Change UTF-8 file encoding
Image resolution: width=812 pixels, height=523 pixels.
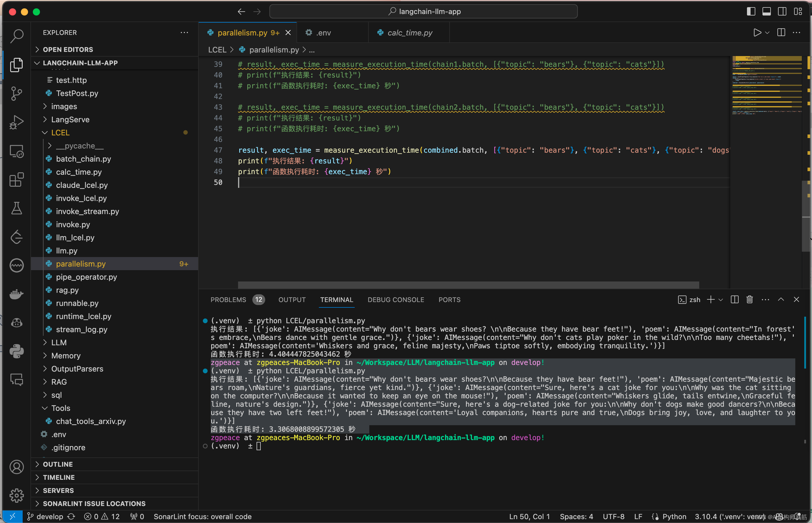[613, 516]
